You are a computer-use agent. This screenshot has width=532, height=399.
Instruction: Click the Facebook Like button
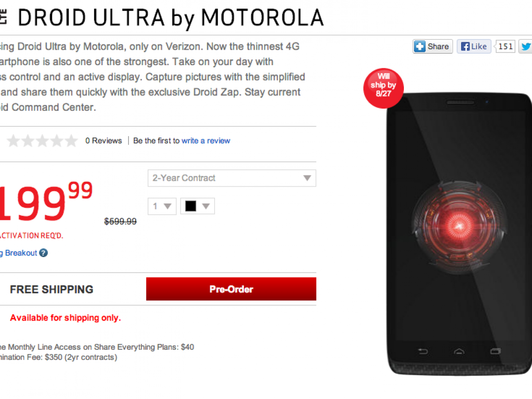coord(474,47)
